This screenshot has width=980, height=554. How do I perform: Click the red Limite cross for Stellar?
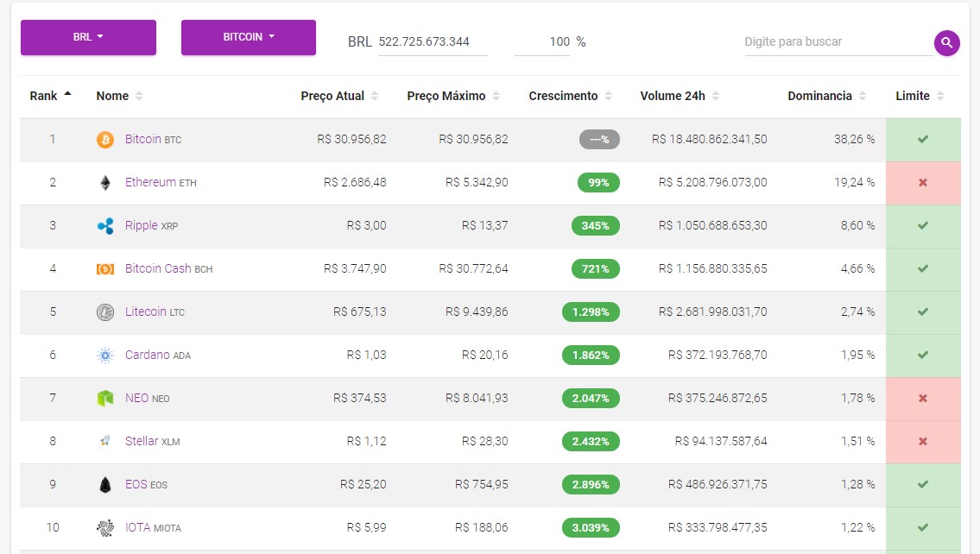922,441
